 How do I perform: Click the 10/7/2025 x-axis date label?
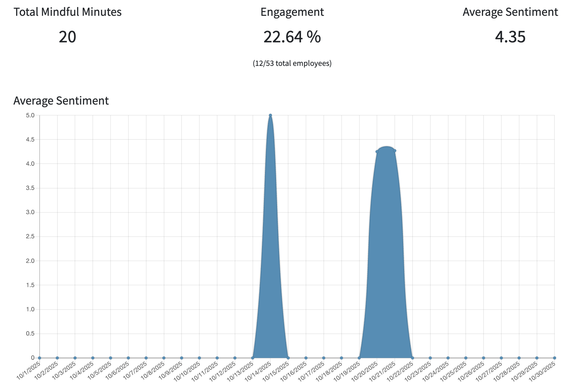click(x=135, y=370)
